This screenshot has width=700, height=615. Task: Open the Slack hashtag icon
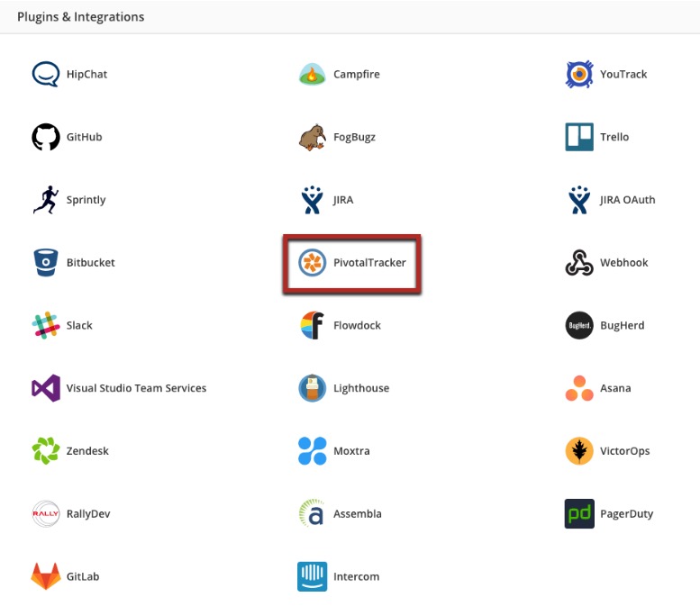pos(46,325)
